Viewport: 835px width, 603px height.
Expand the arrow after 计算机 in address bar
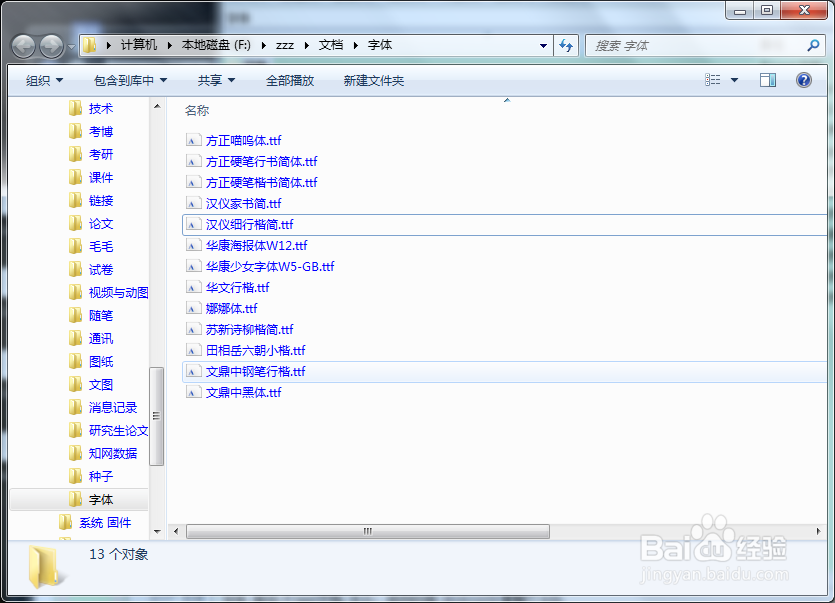pyautogui.click(x=170, y=45)
